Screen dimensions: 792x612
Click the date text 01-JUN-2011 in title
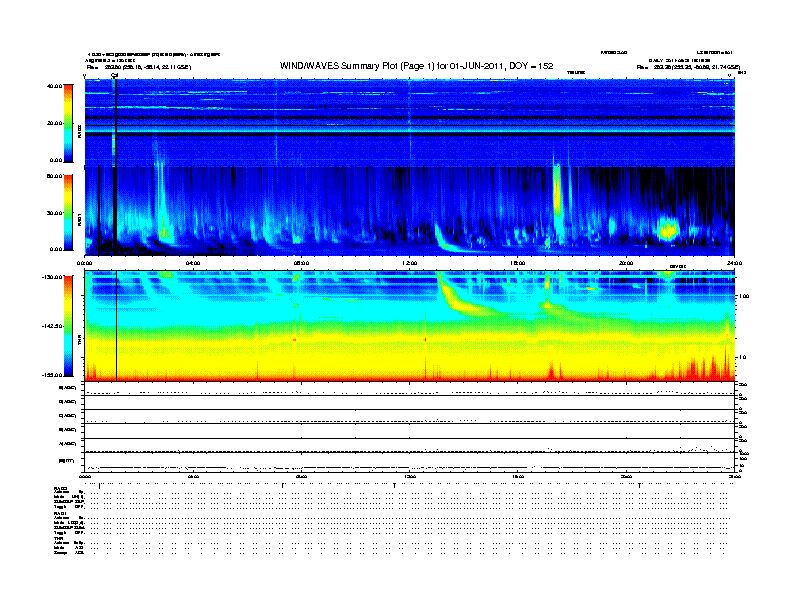coord(477,66)
